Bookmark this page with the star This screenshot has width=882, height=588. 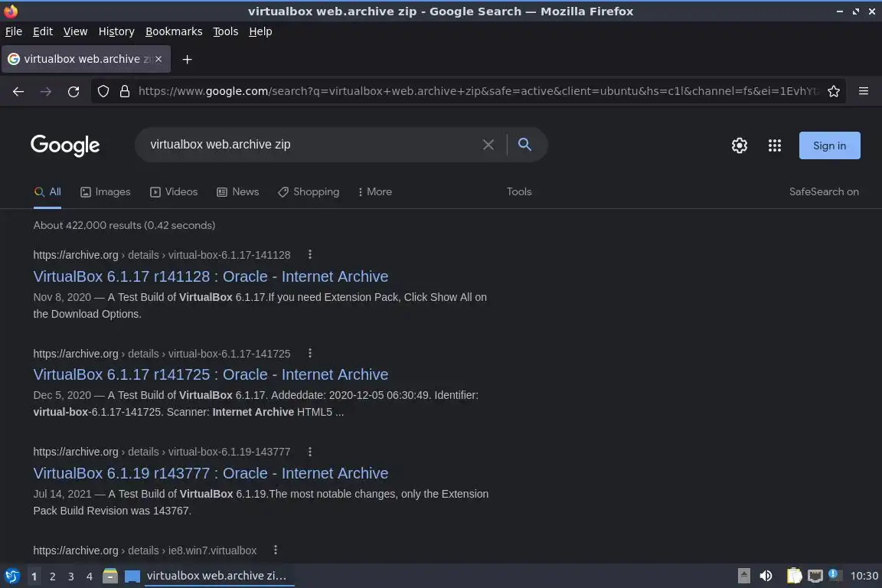tap(834, 91)
